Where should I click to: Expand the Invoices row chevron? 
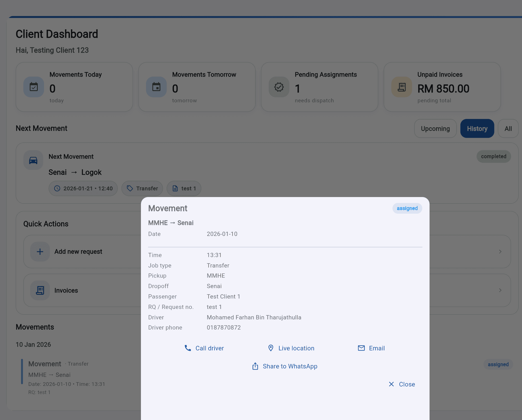point(500,290)
